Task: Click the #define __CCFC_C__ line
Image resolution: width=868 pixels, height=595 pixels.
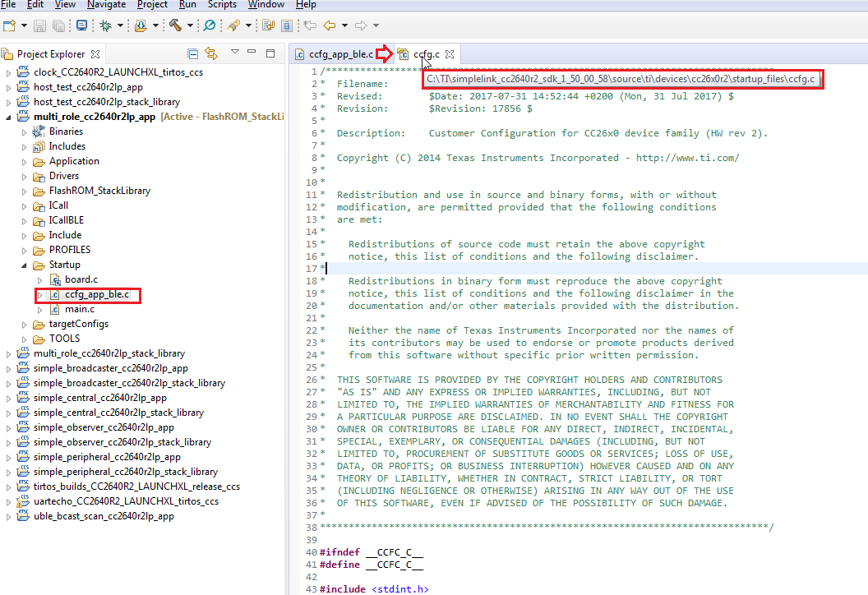Action: 372,565
